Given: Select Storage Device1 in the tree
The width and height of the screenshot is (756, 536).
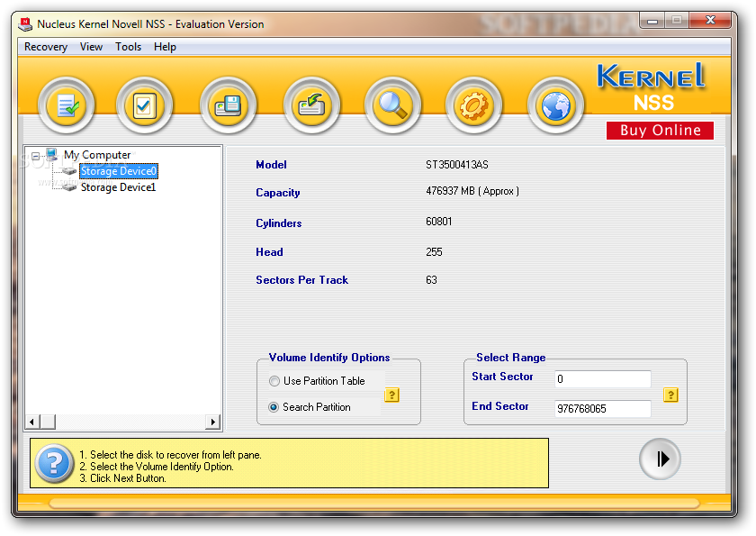Looking at the screenshot, I should point(118,187).
